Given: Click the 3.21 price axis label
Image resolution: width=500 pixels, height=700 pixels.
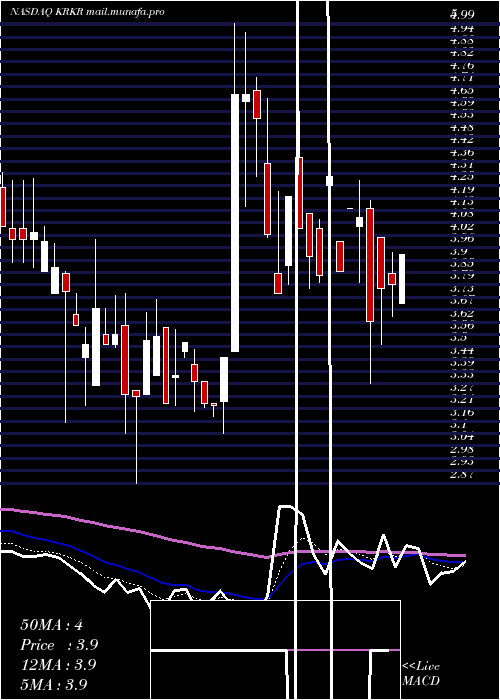Looking at the screenshot, I should click(462, 400).
